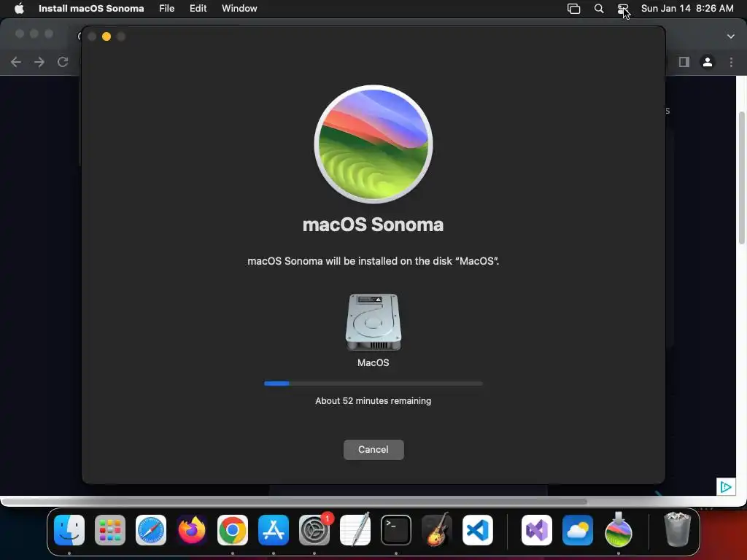Image resolution: width=747 pixels, height=560 pixels.
Task: Open the browser profile icon
Action: click(x=708, y=62)
